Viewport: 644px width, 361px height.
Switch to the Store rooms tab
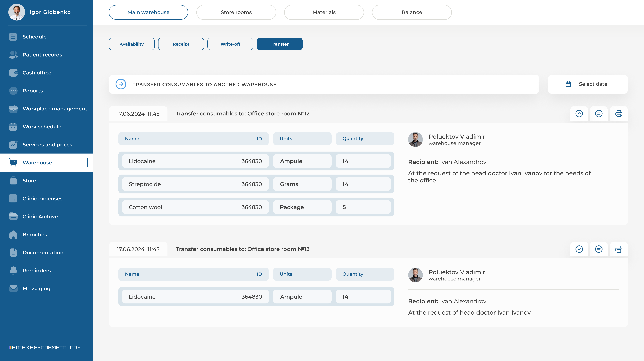(236, 12)
